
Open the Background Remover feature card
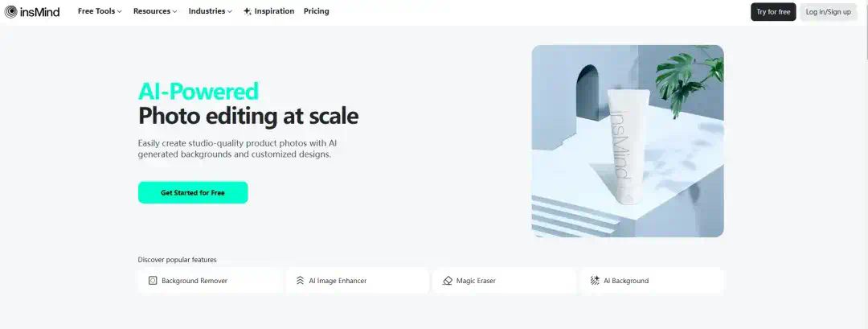[x=211, y=281]
